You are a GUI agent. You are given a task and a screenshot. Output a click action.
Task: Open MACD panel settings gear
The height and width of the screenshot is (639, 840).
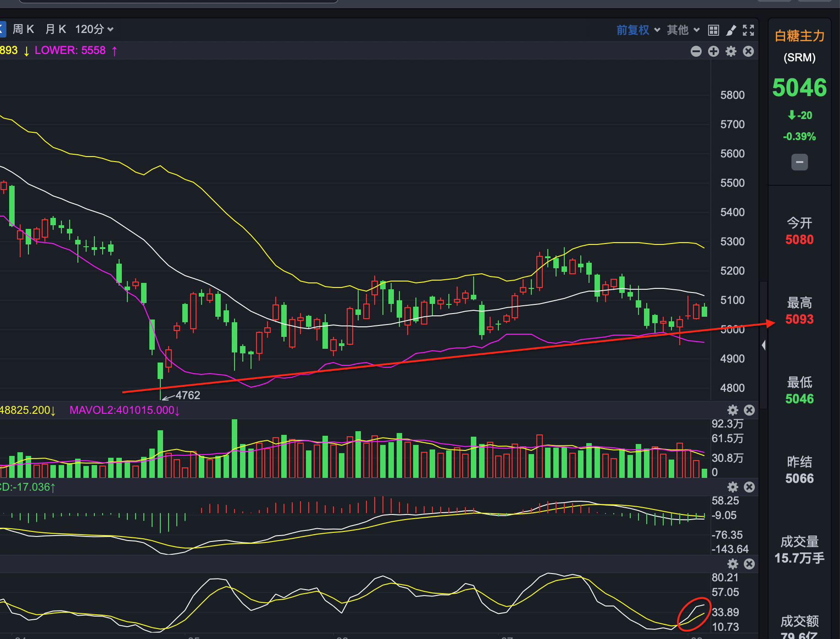click(x=733, y=487)
